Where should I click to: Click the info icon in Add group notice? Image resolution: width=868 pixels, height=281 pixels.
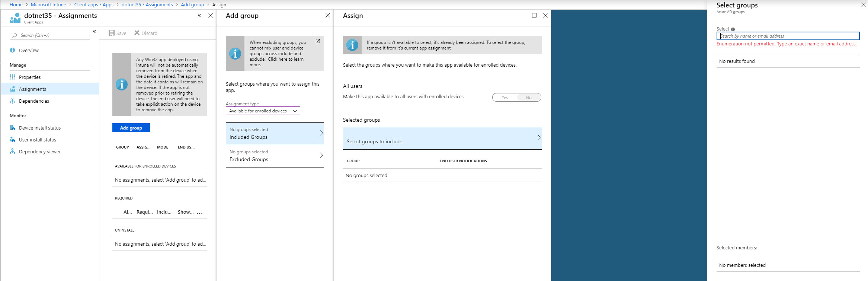[235, 54]
